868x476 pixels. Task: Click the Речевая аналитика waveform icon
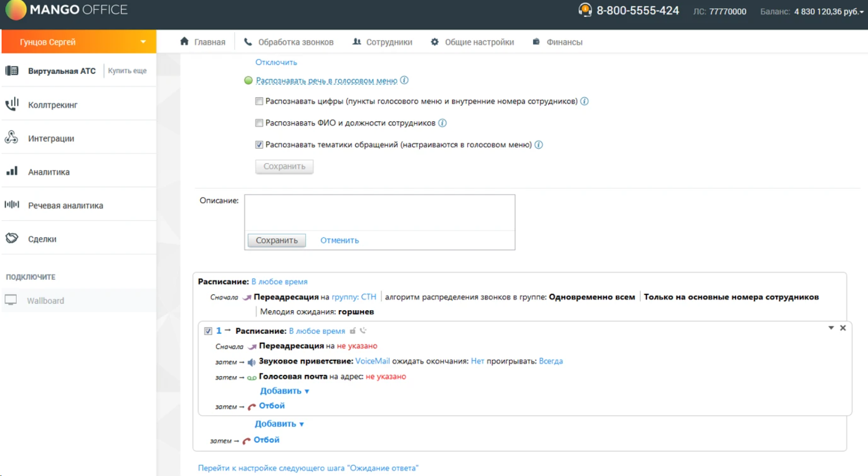[x=12, y=205]
